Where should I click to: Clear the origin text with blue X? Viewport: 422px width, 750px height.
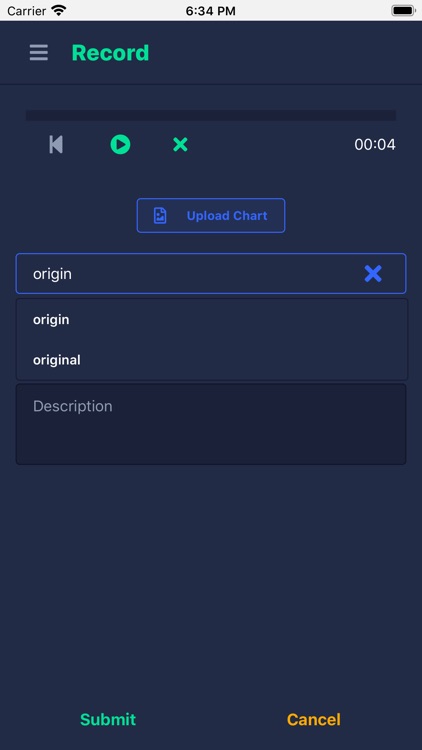pyautogui.click(x=373, y=274)
